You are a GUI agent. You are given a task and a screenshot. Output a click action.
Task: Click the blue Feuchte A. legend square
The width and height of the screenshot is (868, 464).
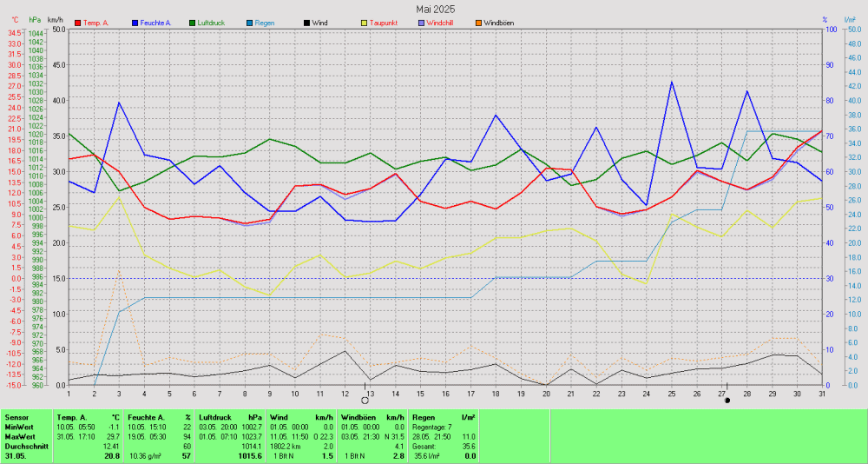click(x=136, y=22)
